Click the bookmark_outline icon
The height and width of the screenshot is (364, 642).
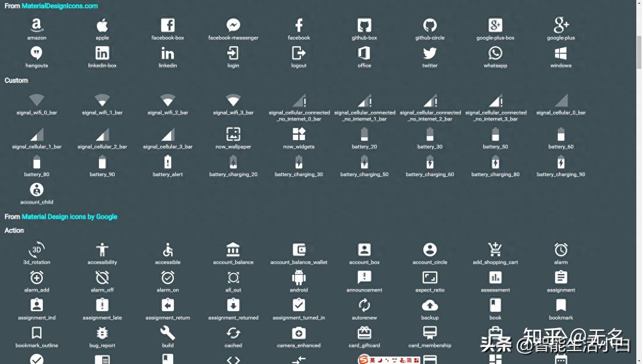[36, 333]
